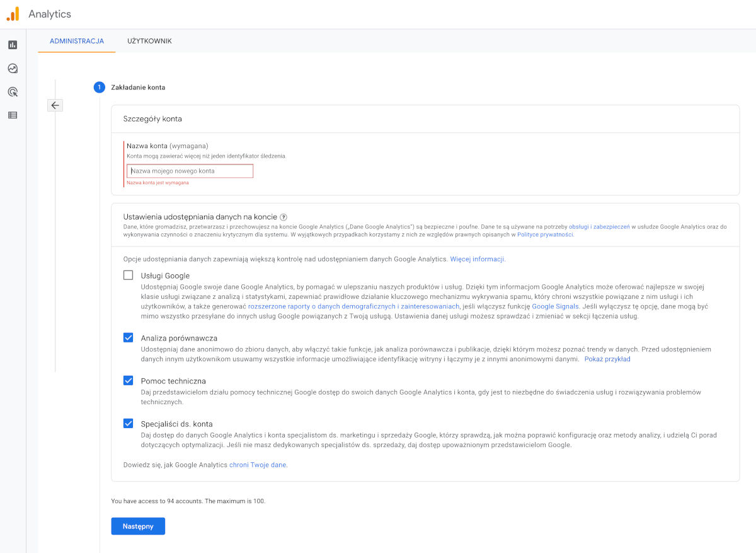This screenshot has height=553, width=756.
Task: Open the Google Signals link
Action: [555, 306]
